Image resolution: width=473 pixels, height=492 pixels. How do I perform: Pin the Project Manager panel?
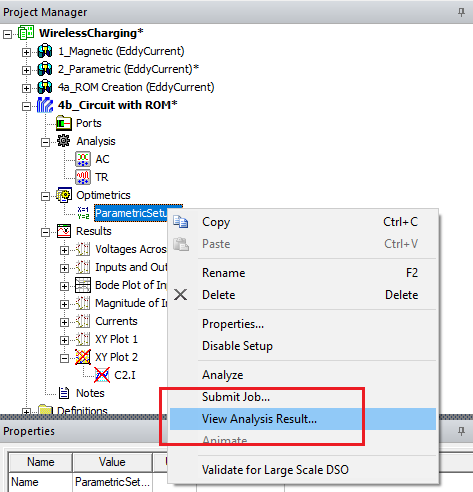point(461,12)
